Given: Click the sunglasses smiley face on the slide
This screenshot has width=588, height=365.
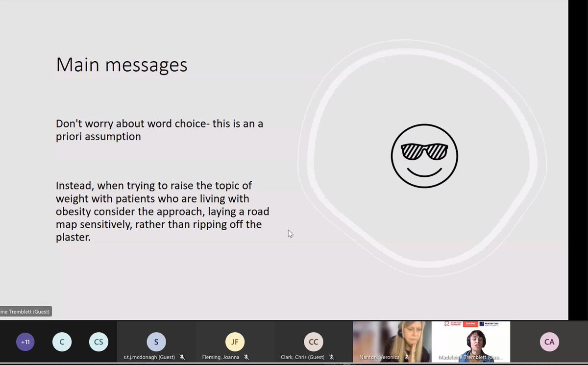Looking at the screenshot, I should tap(424, 156).
